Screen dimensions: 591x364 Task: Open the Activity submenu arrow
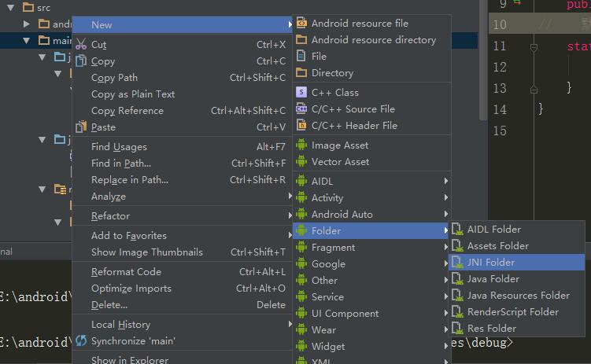(446, 197)
